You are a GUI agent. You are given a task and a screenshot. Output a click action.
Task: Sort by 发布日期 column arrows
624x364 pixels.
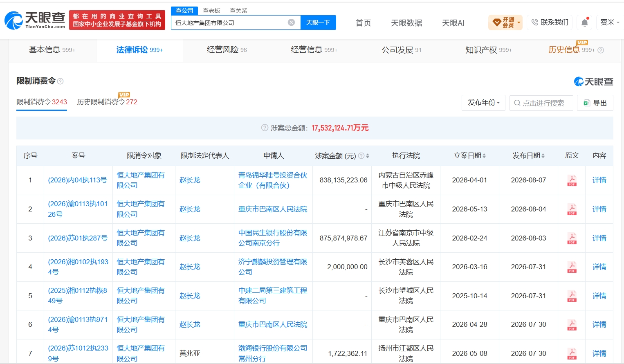click(x=543, y=156)
